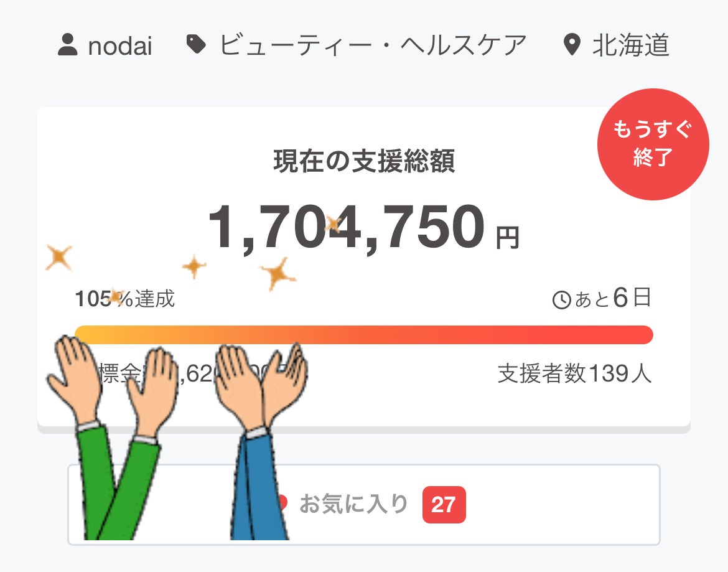Click the red もうすぐ終了 badge
This screenshot has height=572, width=728.
(653, 144)
